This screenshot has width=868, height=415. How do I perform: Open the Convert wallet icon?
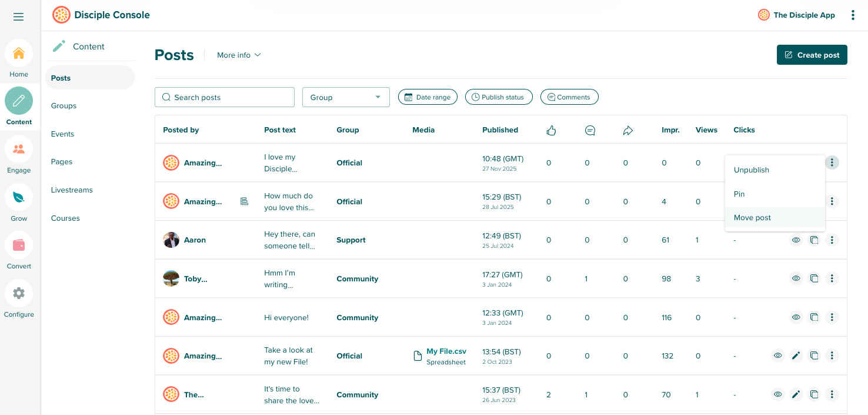[19, 245]
